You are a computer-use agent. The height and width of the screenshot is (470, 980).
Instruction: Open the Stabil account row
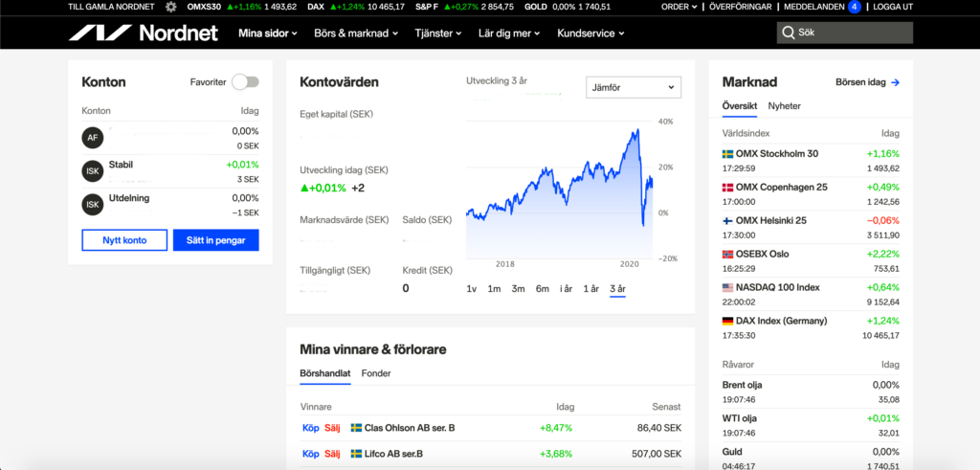[170, 171]
